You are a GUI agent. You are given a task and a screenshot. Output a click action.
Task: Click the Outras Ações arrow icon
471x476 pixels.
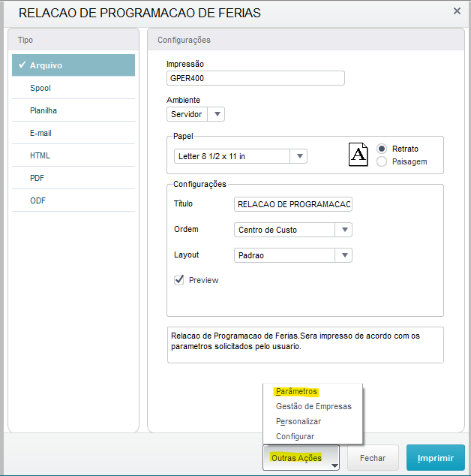[x=334, y=465]
